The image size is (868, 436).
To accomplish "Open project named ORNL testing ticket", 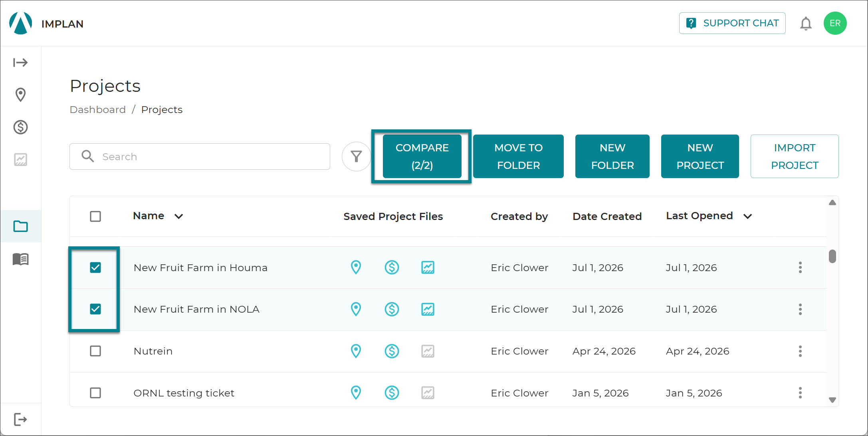I will [x=184, y=393].
